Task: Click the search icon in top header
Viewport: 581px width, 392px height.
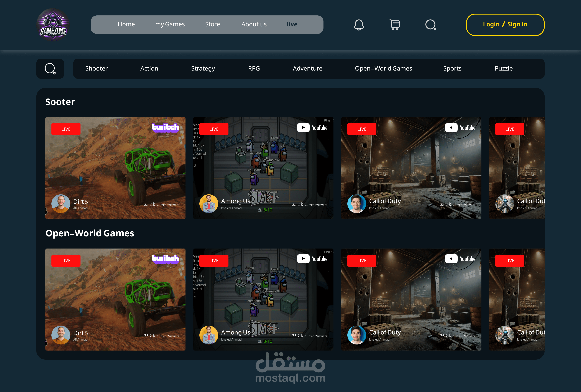Action: pyautogui.click(x=431, y=25)
